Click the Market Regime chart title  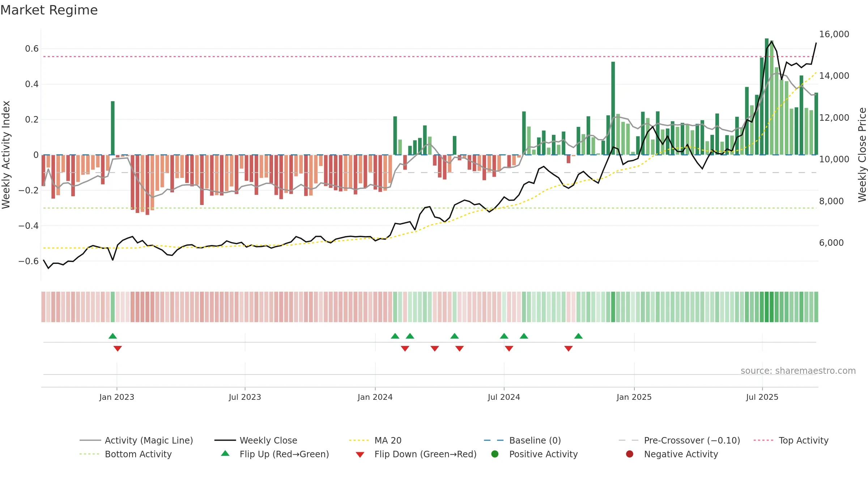tap(49, 10)
